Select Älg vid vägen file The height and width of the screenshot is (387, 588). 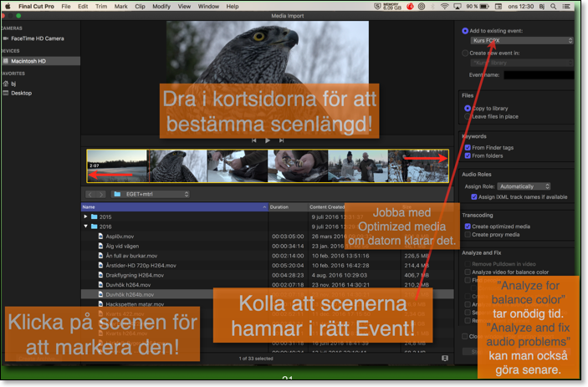[122, 246]
